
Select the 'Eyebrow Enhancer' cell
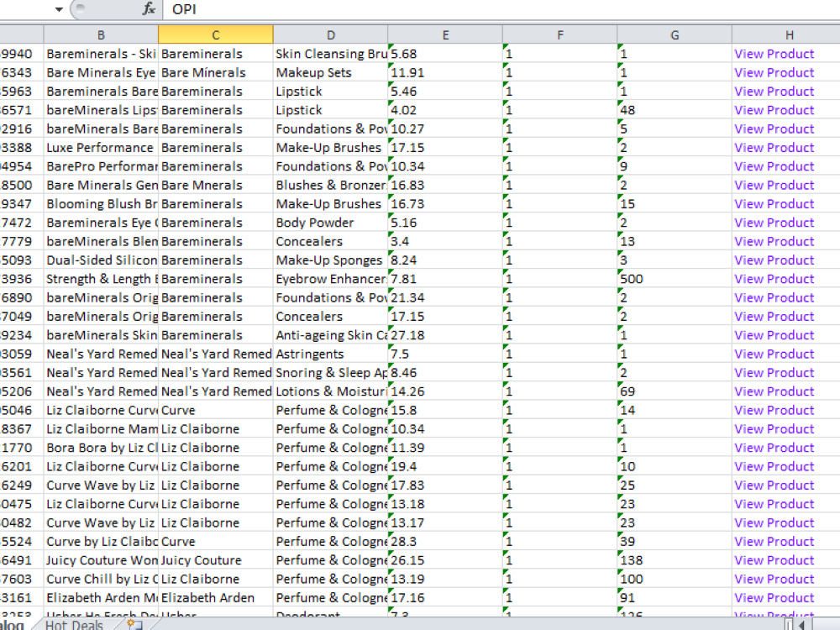pyautogui.click(x=330, y=279)
